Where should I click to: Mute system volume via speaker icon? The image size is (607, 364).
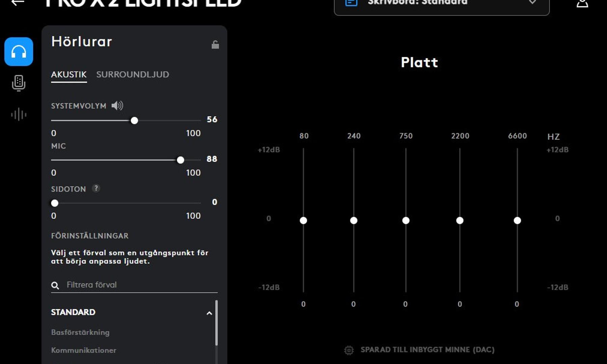coord(117,106)
